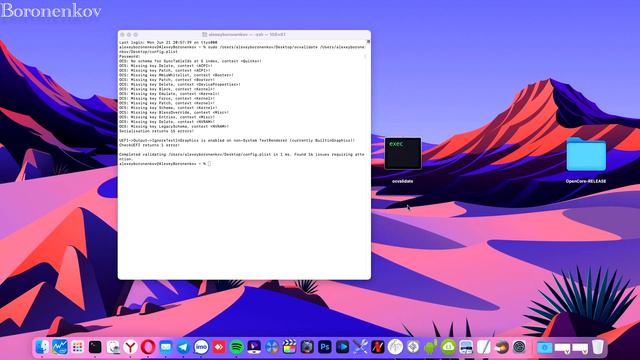This screenshot has height=360, width=640.
Task: Click the blue play-button app in dock
Action: [342, 347]
